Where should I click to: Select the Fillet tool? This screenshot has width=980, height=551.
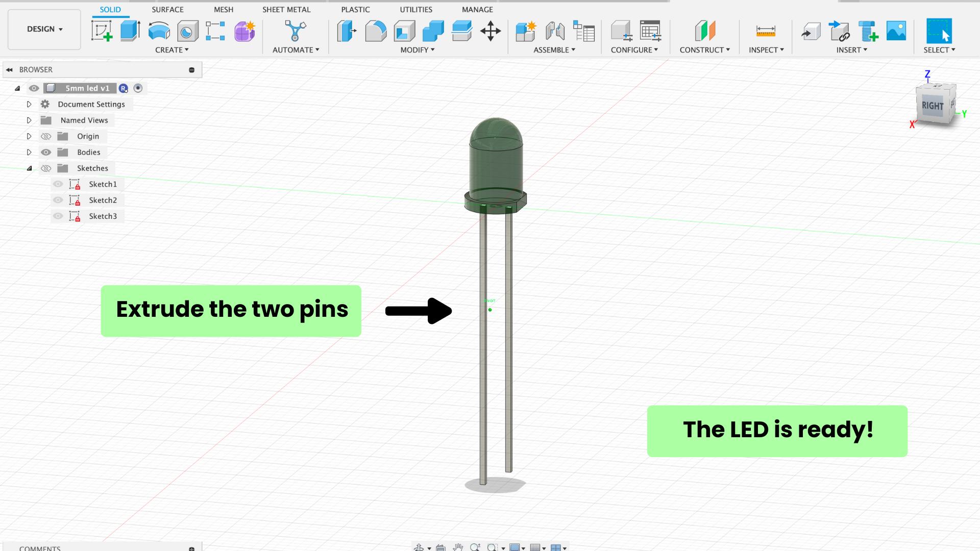376,31
